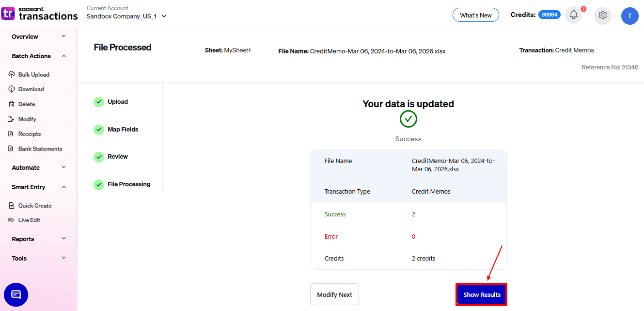The height and width of the screenshot is (311, 644).
Task: Open the user profile avatar T
Action: tap(629, 16)
